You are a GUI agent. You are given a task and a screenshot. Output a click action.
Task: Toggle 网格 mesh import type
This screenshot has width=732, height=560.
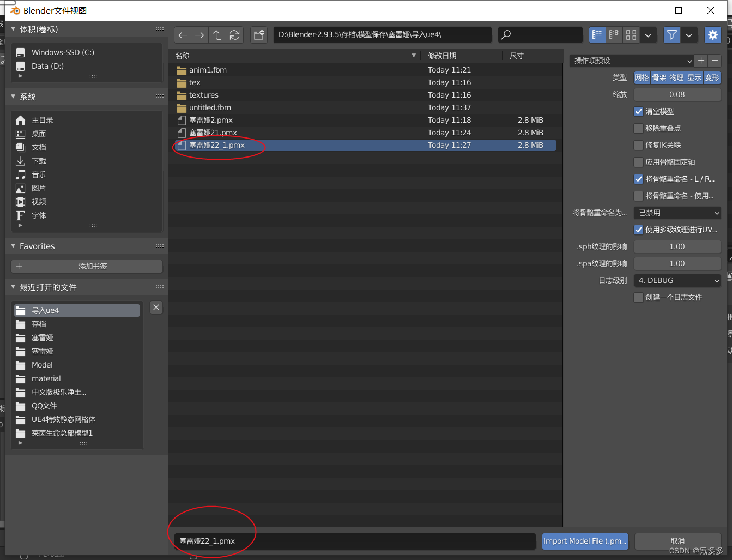coord(642,77)
